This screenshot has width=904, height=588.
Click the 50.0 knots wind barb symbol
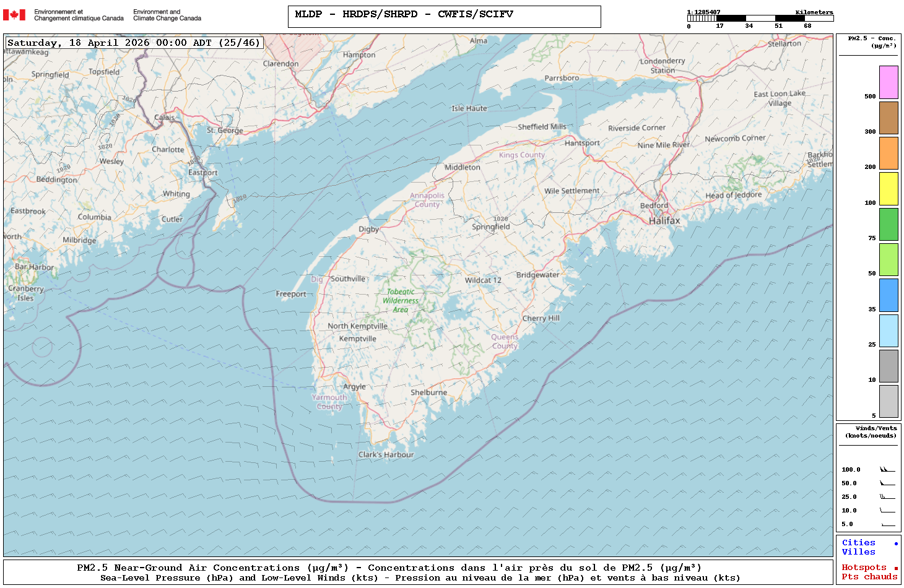pyautogui.click(x=887, y=483)
